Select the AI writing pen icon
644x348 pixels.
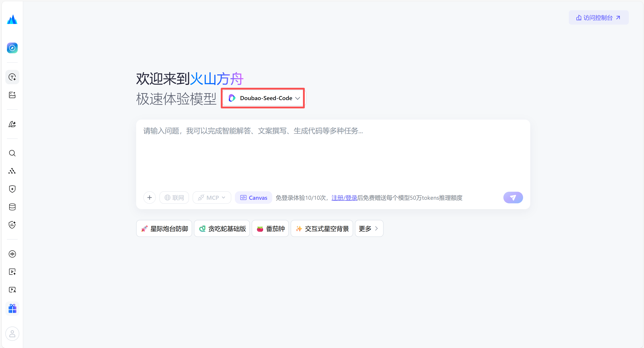tap(12, 124)
